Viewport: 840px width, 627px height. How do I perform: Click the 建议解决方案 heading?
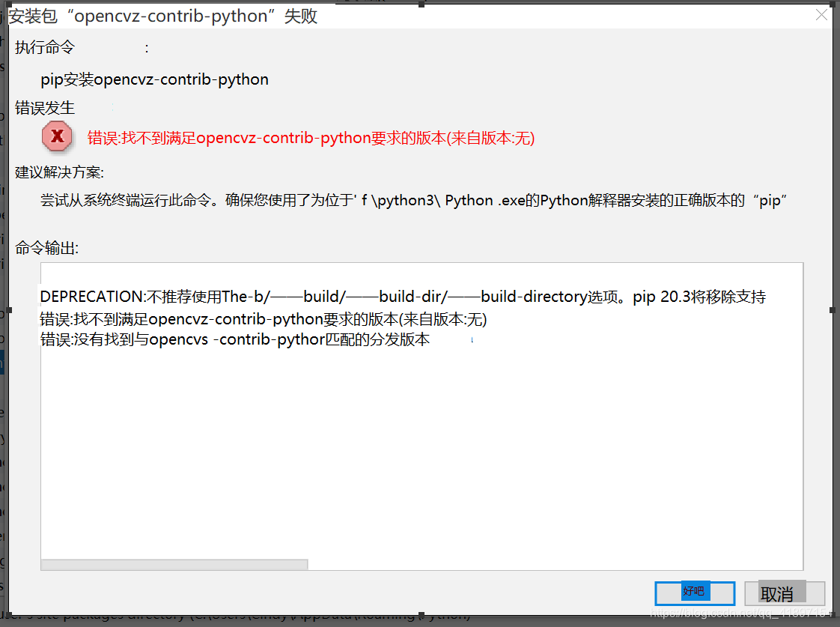pyautogui.click(x=55, y=172)
